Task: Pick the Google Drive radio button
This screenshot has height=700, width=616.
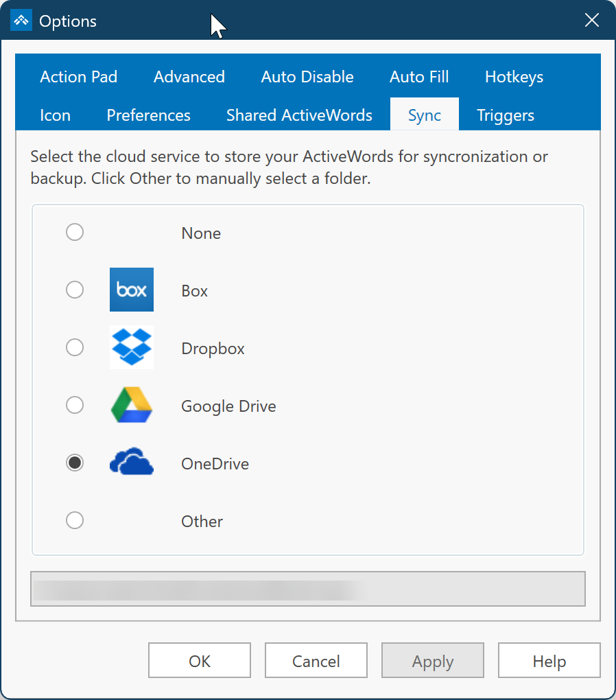Action: tap(75, 405)
